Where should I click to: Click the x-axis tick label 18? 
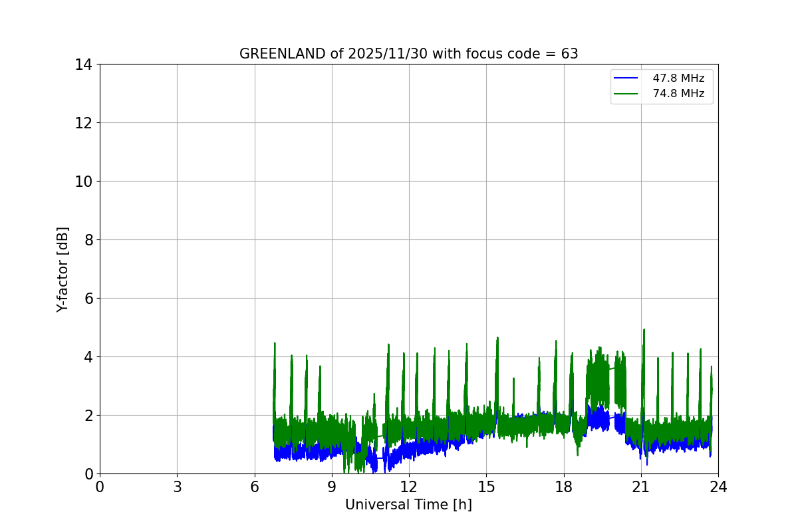click(564, 486)
